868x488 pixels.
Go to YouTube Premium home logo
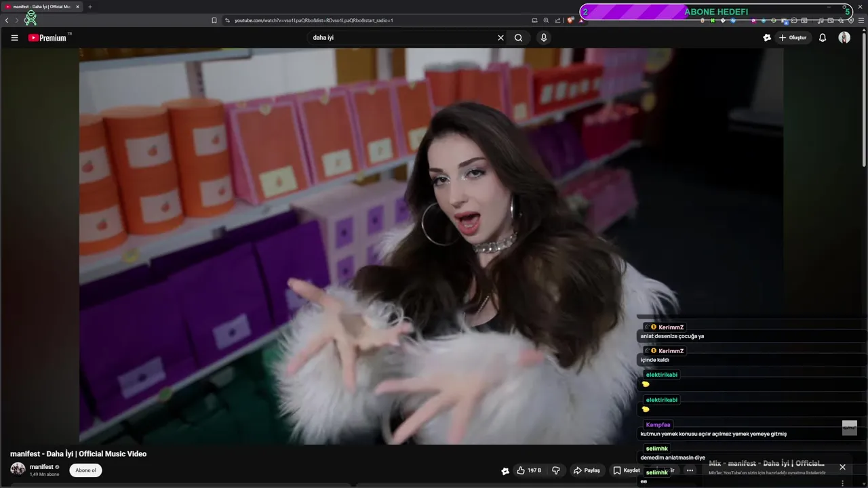[47, 38]
